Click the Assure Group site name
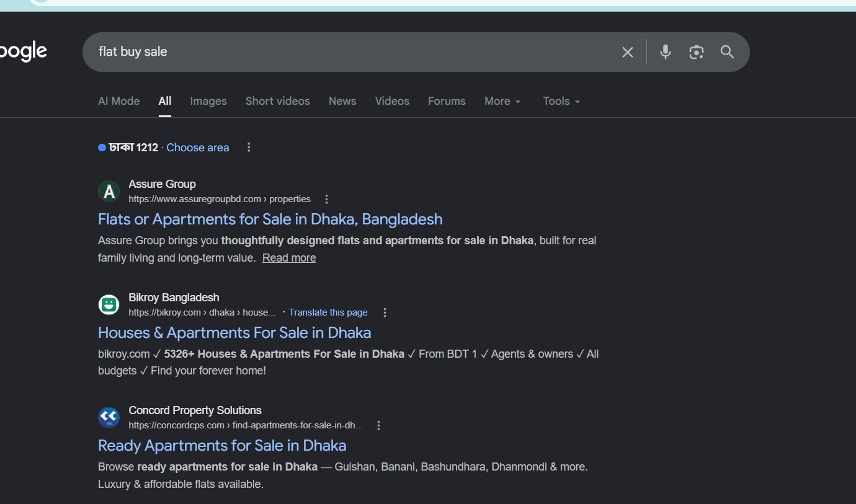 click(x=162, y=184)
